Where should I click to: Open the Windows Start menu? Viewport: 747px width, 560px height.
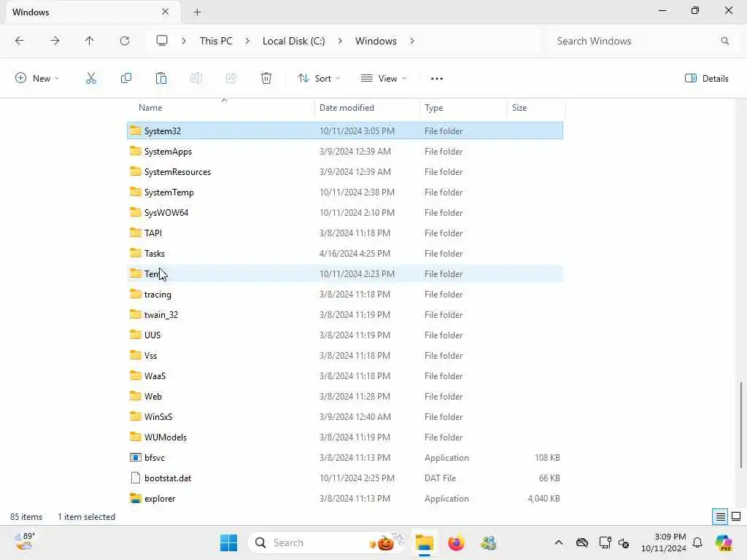pos(228,542)
